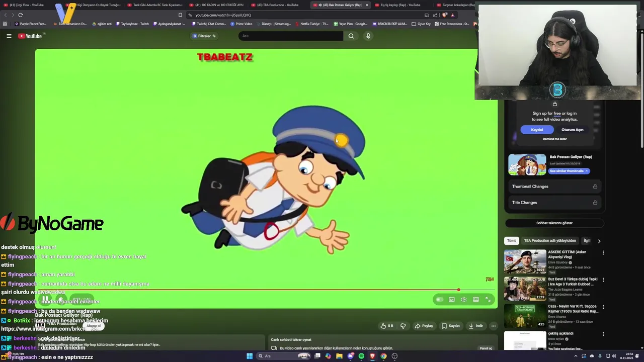
Task: Switch to Fış fış kayıkçı (Rap) tab
Action: [x=400, y=5]
